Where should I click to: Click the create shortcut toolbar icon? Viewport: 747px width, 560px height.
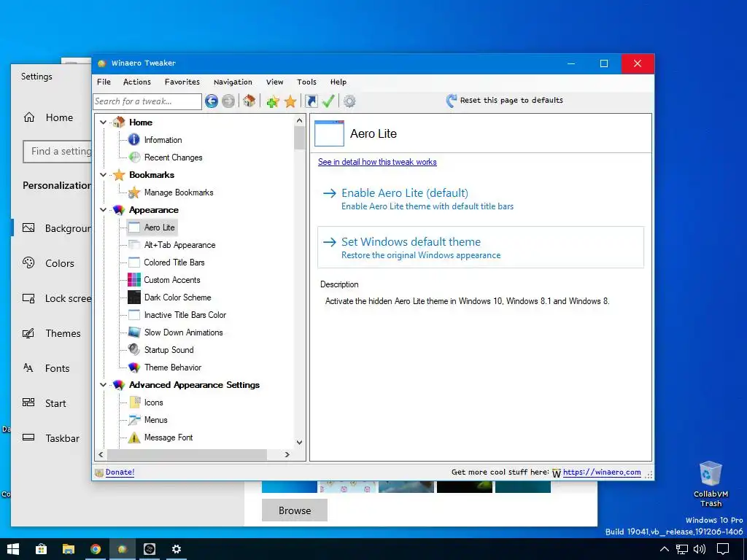311,101
